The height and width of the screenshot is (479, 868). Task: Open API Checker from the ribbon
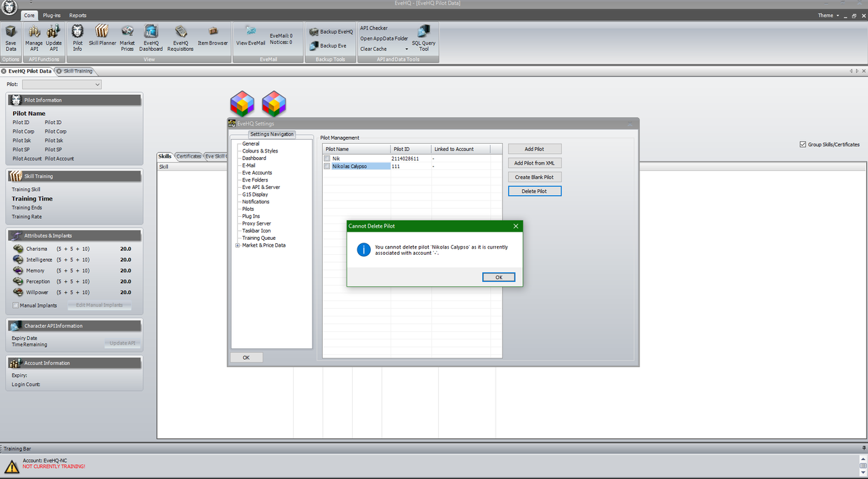[374, 28]
